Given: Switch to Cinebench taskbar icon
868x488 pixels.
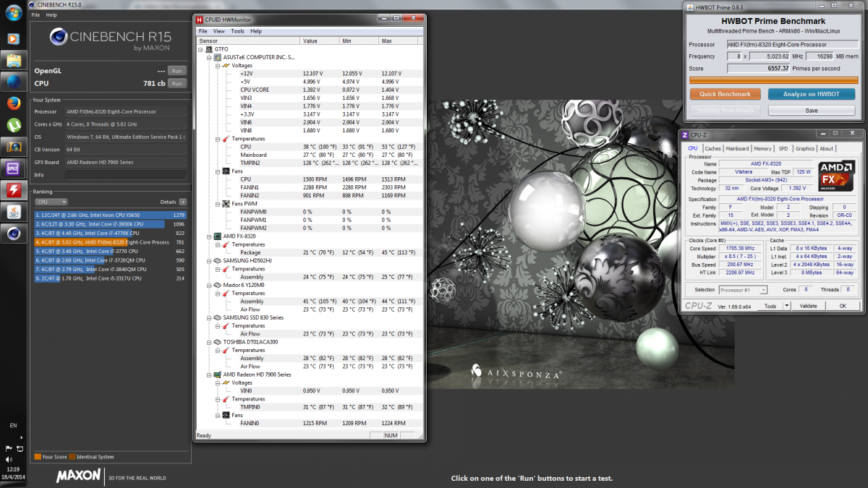Looking at the screenshot, I should (x=13, y=234).
